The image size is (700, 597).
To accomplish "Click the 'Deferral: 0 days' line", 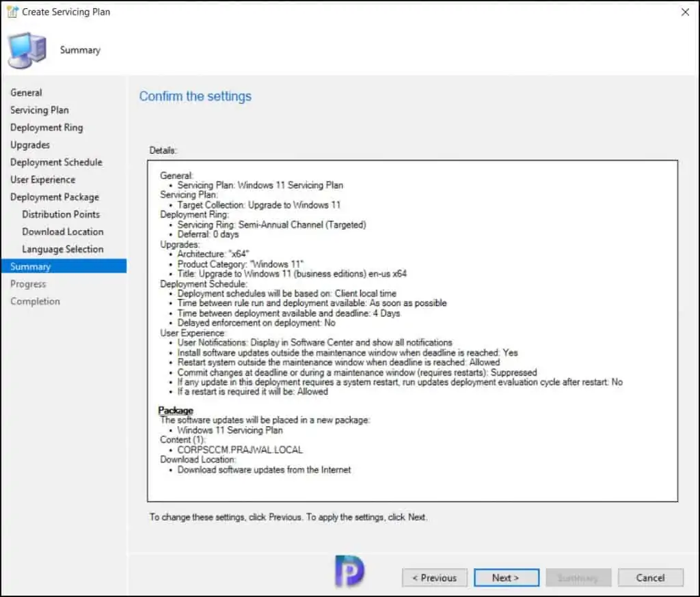I will click(208, 234).
